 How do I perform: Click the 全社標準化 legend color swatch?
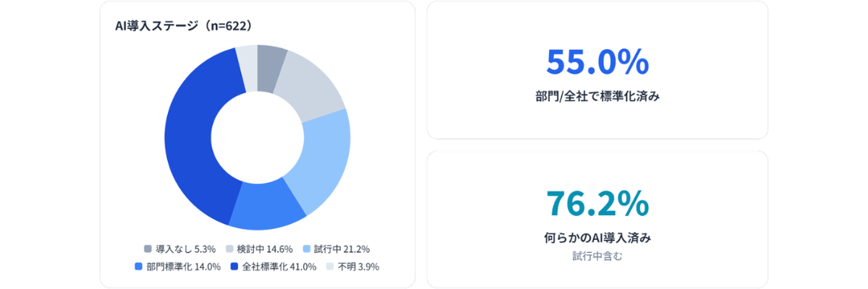(x=235, y=267)
